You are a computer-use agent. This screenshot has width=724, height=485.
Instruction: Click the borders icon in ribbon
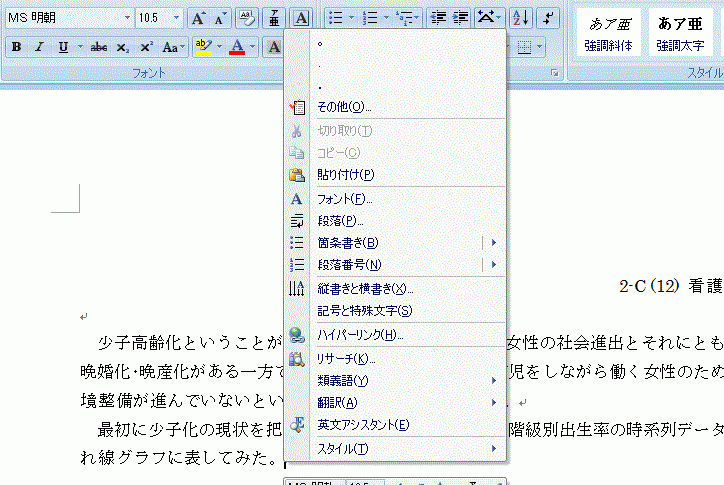525,47
